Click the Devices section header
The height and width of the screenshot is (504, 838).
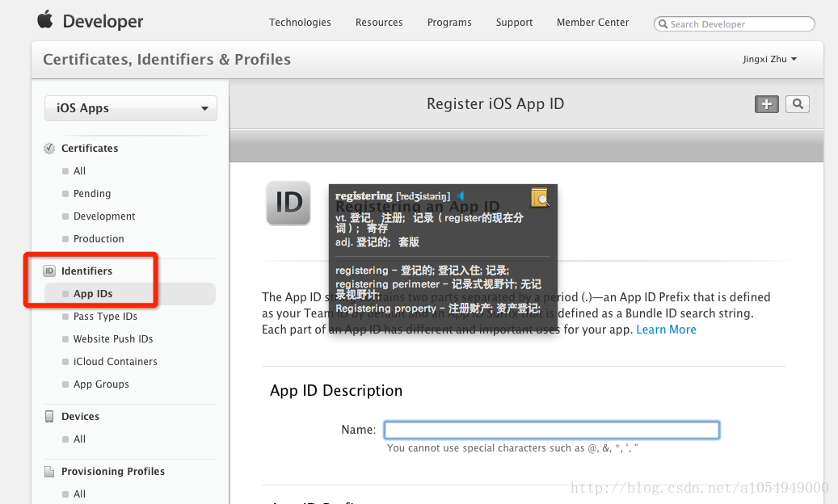point(80,417)
